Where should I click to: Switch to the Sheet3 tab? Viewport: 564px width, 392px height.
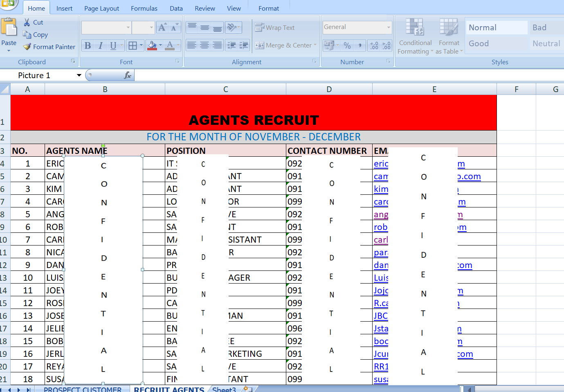(x=224, y=389)
